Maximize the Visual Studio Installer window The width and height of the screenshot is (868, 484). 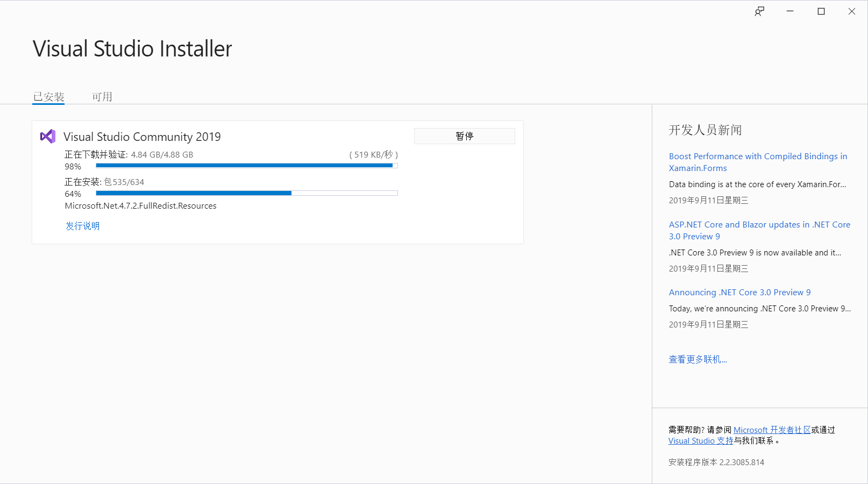(x=821, y=11)
